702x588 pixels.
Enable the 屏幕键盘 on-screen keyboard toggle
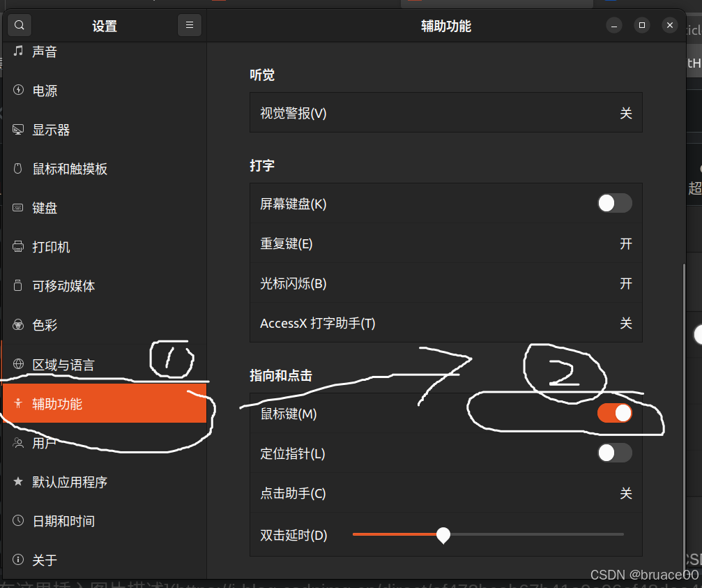coord(614,203)
